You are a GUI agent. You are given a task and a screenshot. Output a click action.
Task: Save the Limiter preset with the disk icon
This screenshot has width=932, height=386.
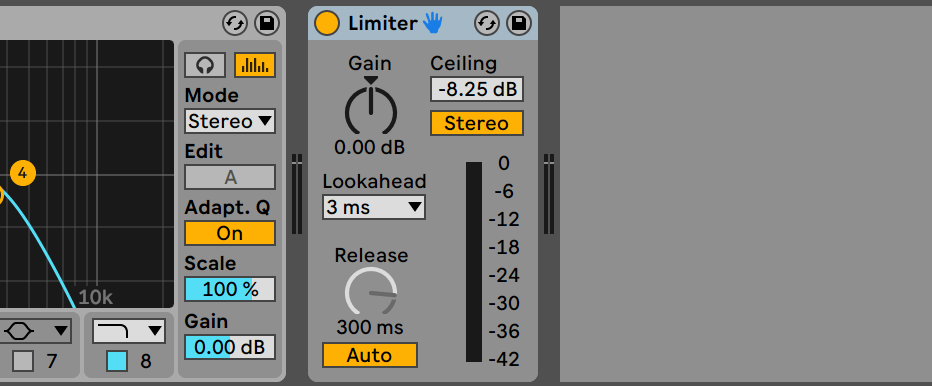pos(519,23)
